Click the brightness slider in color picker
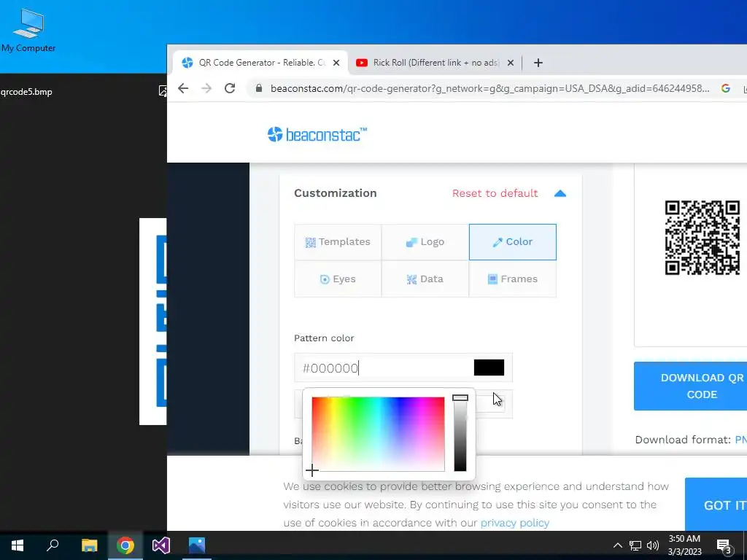This screenshot has height=560, width=747. (460, 433)
